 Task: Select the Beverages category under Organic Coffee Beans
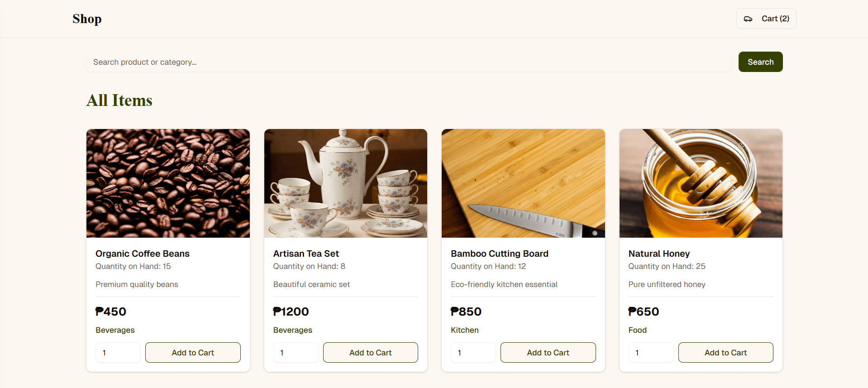(115, 330)
